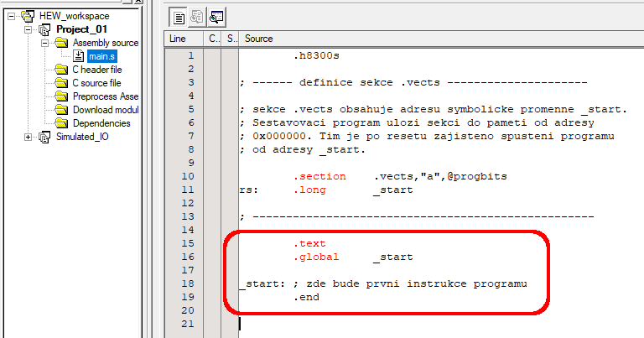The width and height of the screenshot is (644, 338).
Task: Click the .global _start code line
Action: click(x=352, y=257)
